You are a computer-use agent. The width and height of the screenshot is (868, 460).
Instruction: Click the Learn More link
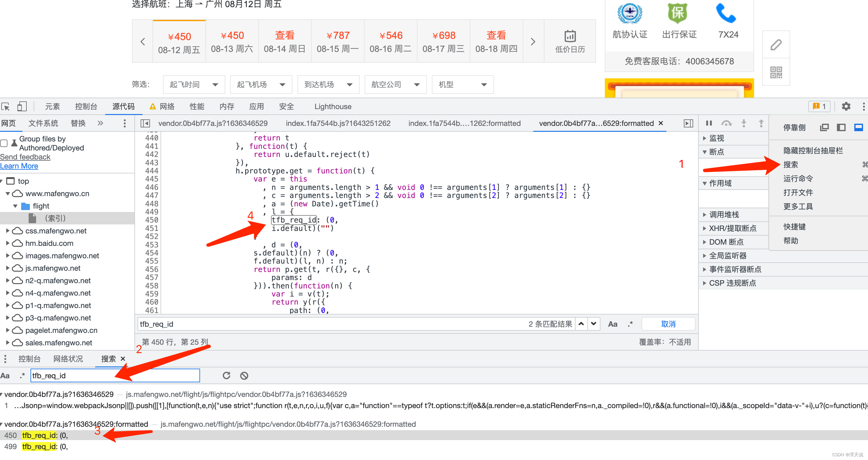pos(19,166)
